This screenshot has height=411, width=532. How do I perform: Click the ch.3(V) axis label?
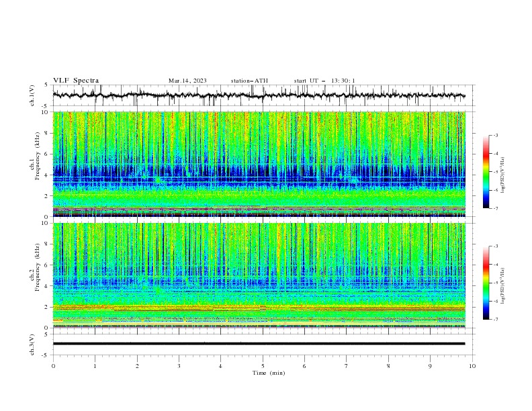click(32, 345)
